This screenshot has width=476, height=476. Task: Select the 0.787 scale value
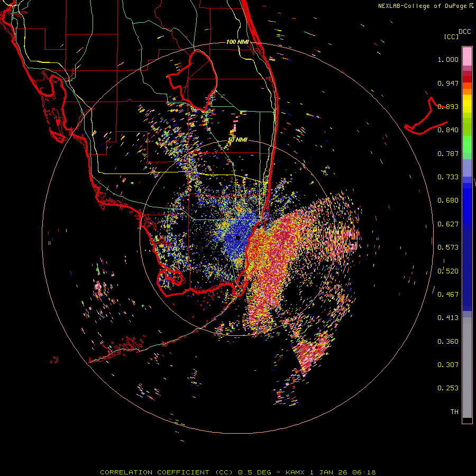tap(448, 153)
